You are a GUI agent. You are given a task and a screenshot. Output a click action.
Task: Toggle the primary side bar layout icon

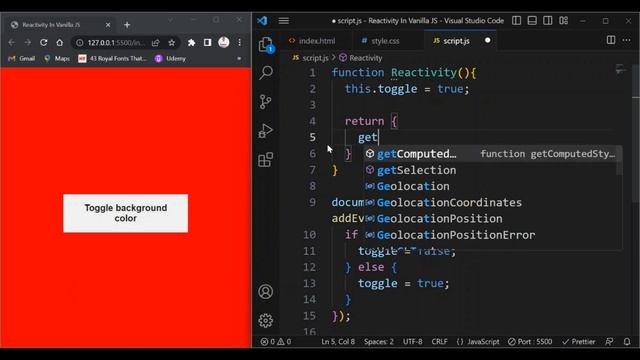point(516,20)
